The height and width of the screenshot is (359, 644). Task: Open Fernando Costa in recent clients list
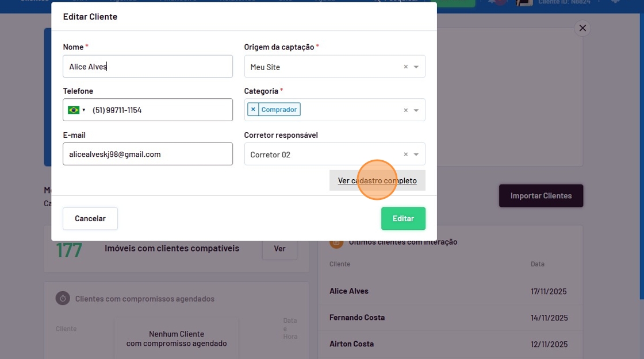[x=357, y=318]
